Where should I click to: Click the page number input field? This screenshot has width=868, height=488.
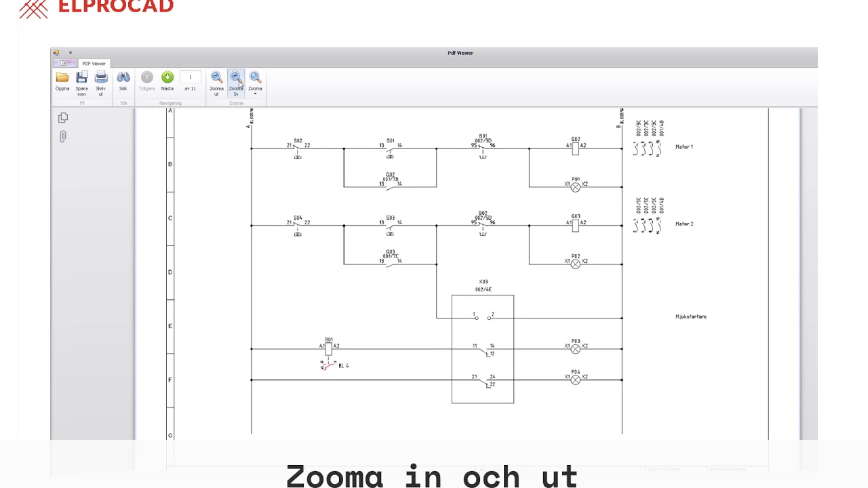(x=191, y=77)
